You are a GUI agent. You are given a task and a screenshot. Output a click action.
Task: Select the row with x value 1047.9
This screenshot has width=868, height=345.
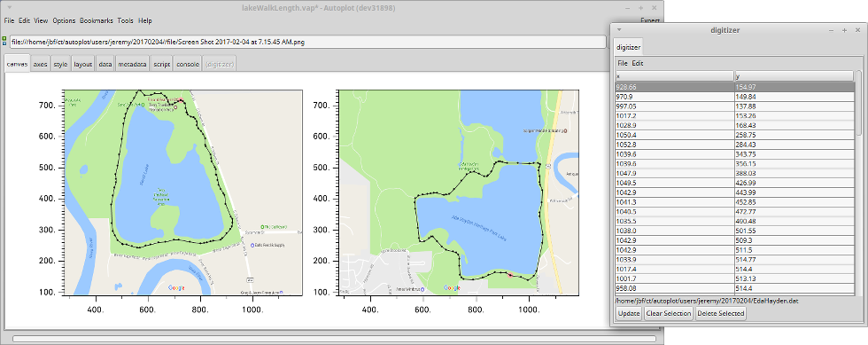pos(734,173)
